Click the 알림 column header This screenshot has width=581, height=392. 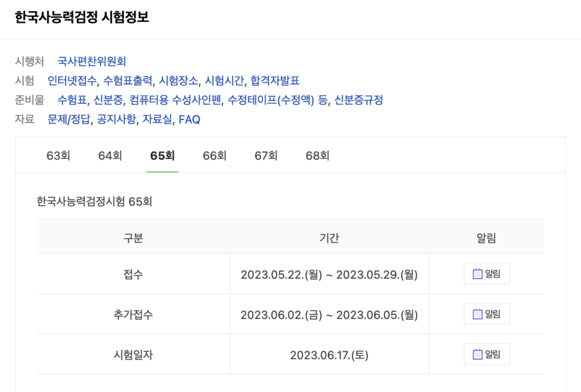click(486, 238)
